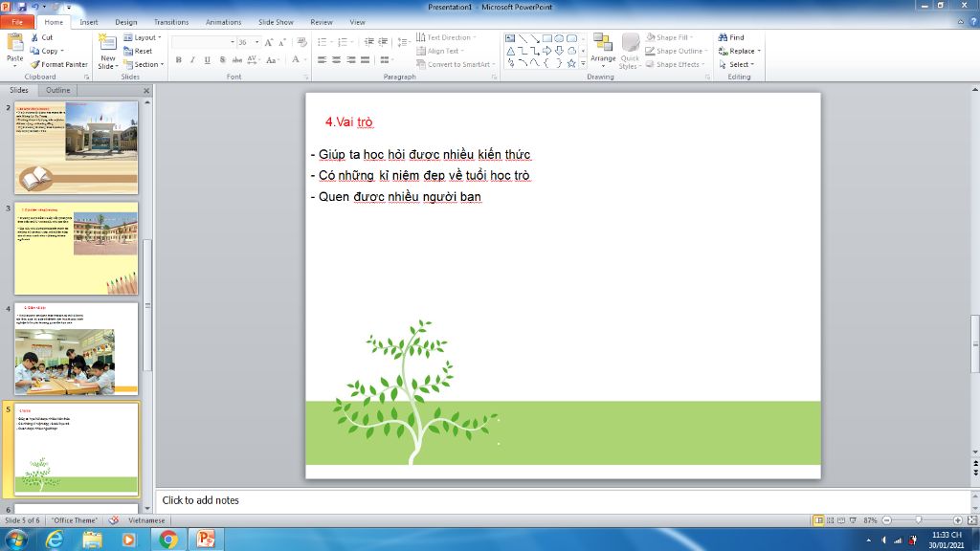Toggle Italic formatting
The height and width of the screenshot is (551, 980).
tap(192, 60)
